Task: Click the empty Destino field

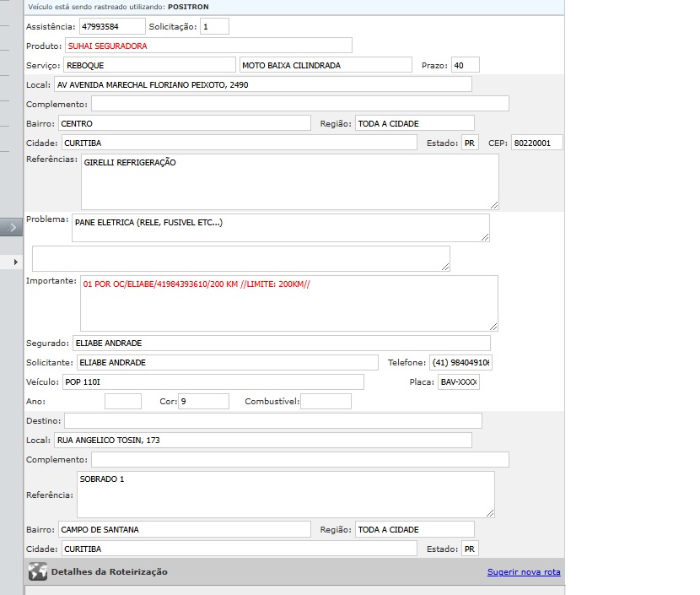Action: [x=272, y=420]
